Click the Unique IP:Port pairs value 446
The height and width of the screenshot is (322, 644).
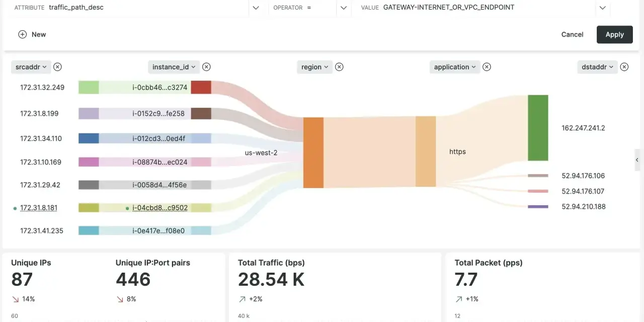133,279
